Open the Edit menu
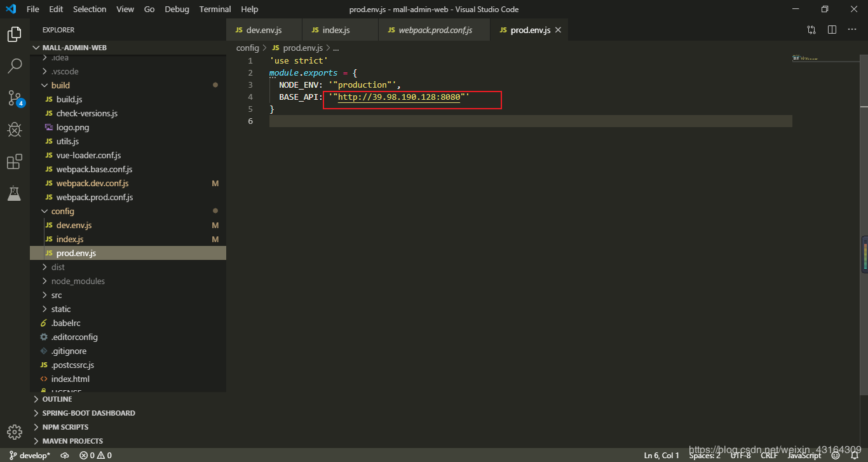This screenshot has width=868, height=462. point(56,9)
